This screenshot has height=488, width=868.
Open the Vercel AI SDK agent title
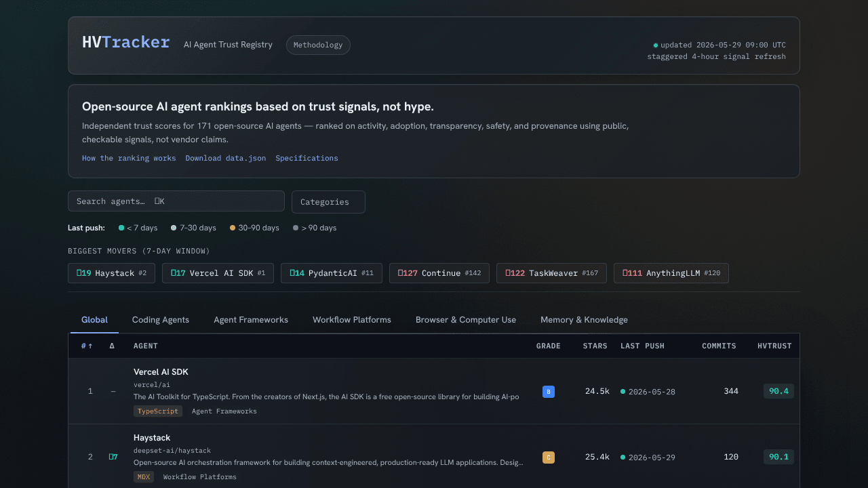tap(161, 372)
